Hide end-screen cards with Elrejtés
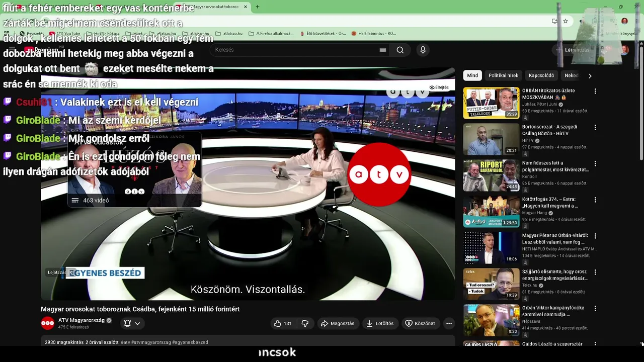The image size is (644, 362). tap(439, 87)
